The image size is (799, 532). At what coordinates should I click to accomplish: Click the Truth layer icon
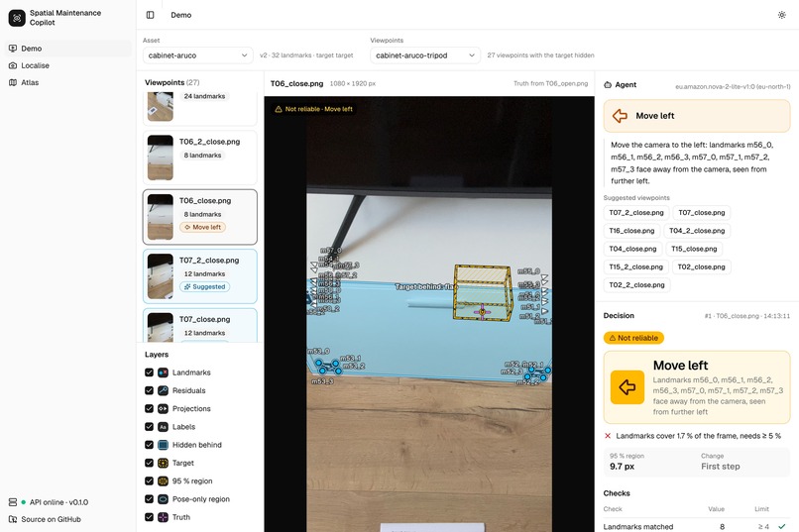coord(163,517)
